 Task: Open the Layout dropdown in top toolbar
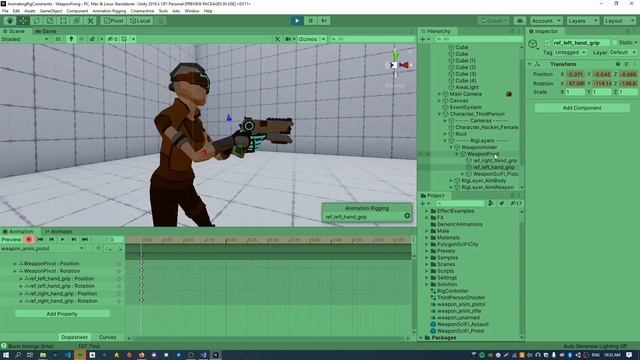click(x=619, y=21)
